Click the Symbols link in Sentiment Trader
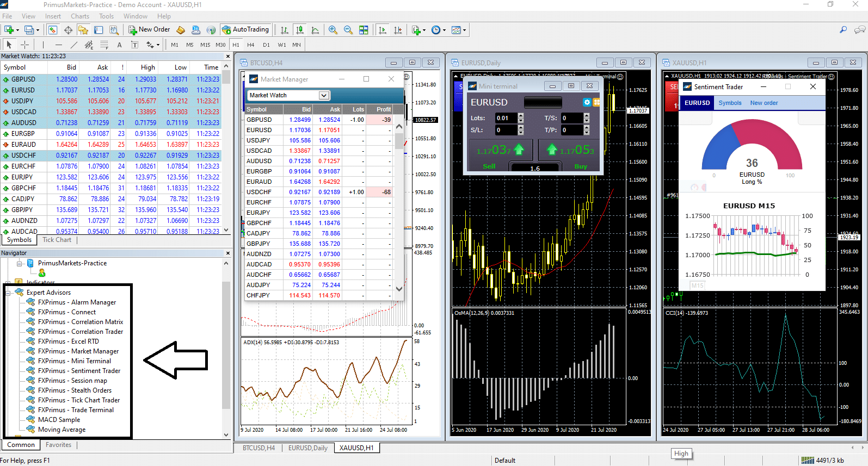 click(730, 103)
